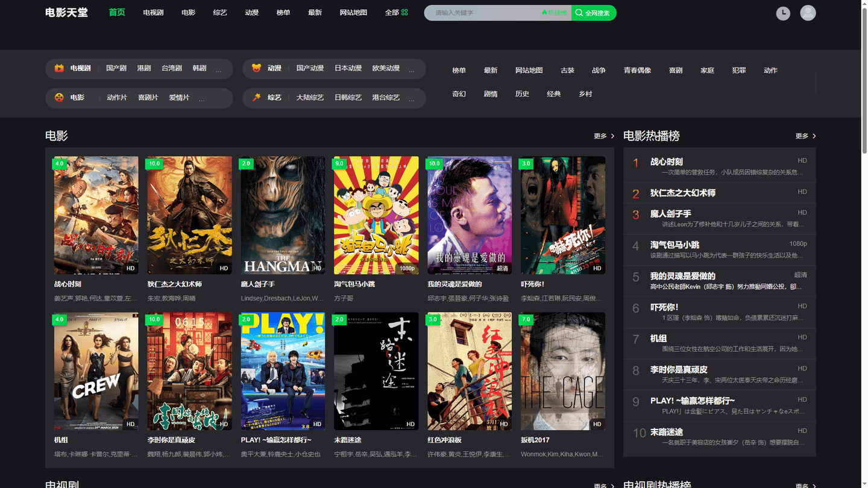
Task: Click 更多 next to 电影热播榜 heading
Action: click(805, 136)
